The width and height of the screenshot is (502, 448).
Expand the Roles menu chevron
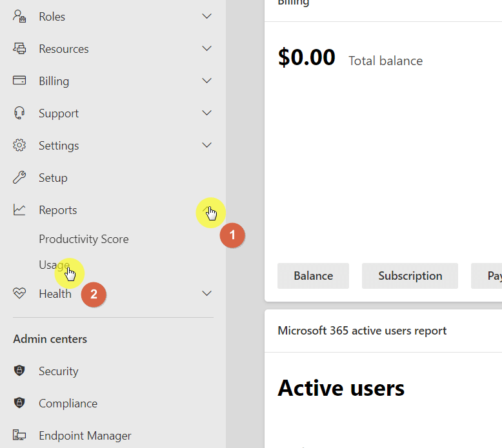click(x=207, y=16)
